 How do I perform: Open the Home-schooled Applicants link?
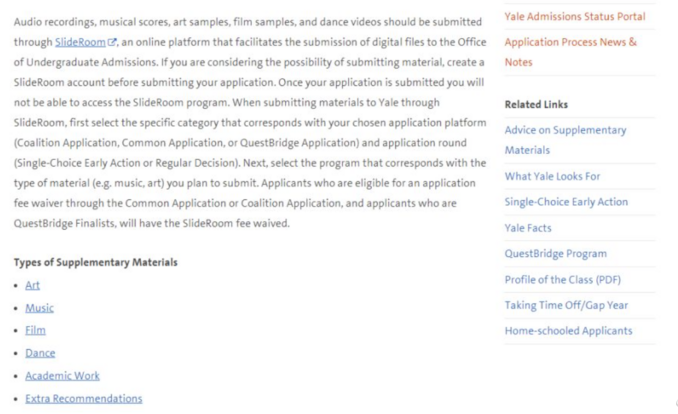click(568, 331)
